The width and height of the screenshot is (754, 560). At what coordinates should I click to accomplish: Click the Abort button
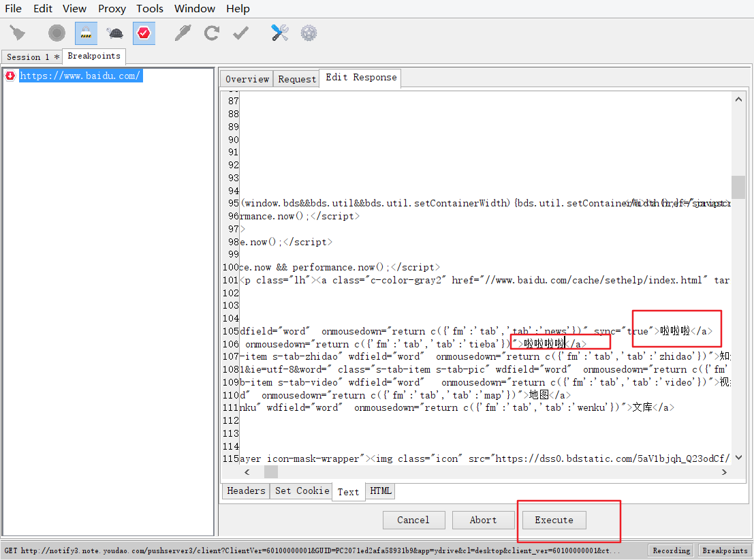pyautogui.click(x=484, y=520)
